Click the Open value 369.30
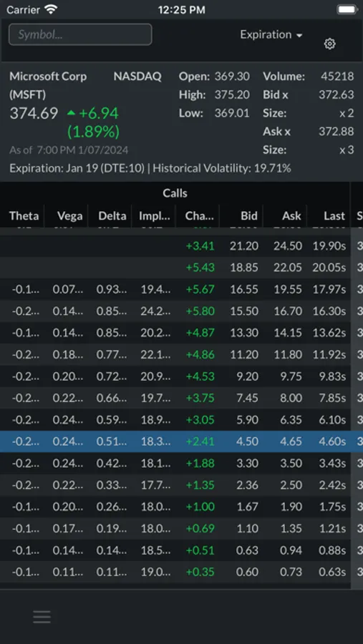Screen dimensions: 363x644 click(x=232, y=77)
